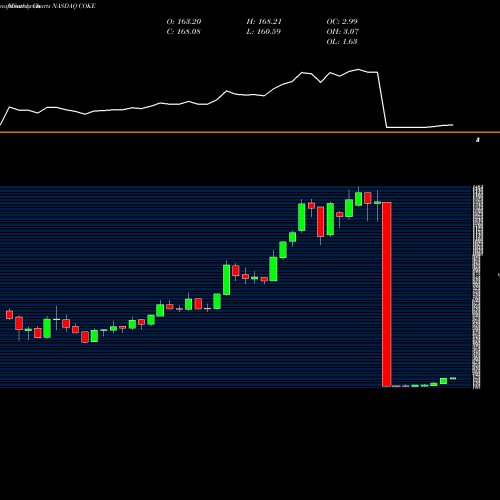Click the OC: 2.99 value
This screenshot has height=500, width=500.
tap(342, 22)
